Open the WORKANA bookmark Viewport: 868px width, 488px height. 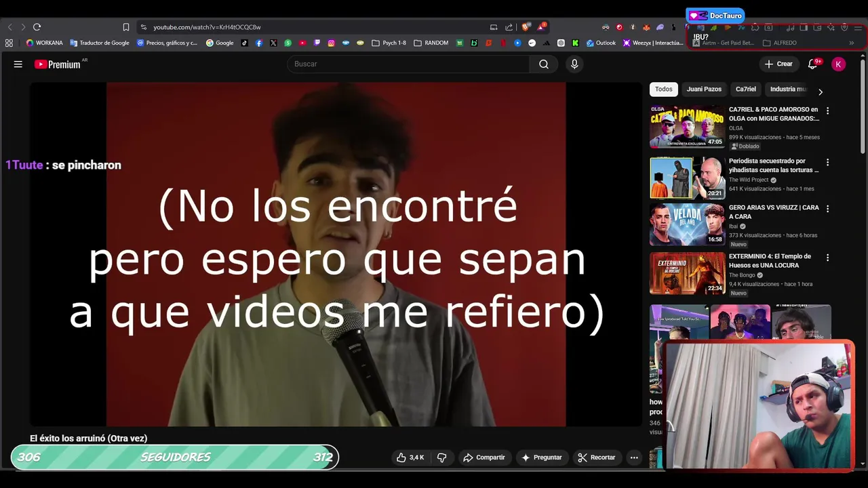click(45, 43)
